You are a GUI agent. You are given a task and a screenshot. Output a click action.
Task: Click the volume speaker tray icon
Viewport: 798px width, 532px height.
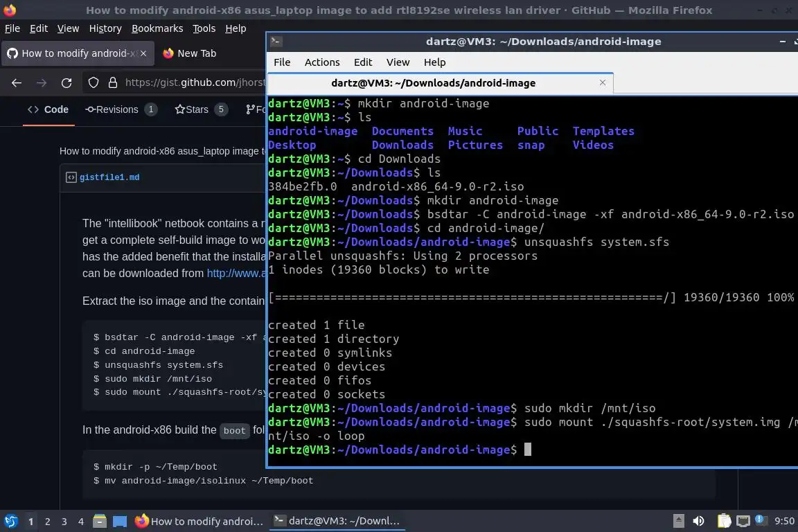coord(699,521)
